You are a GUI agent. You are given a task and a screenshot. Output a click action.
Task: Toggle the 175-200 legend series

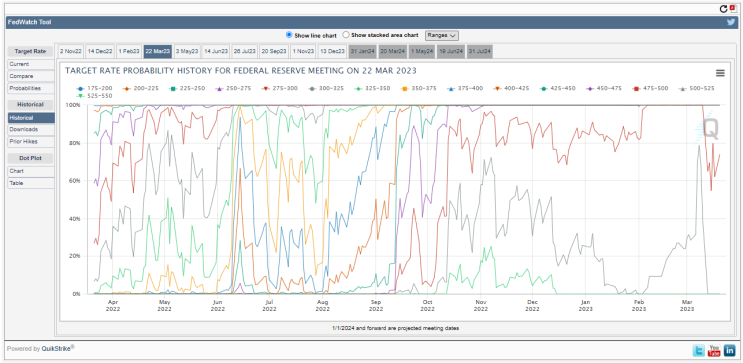tap(94, 88)
